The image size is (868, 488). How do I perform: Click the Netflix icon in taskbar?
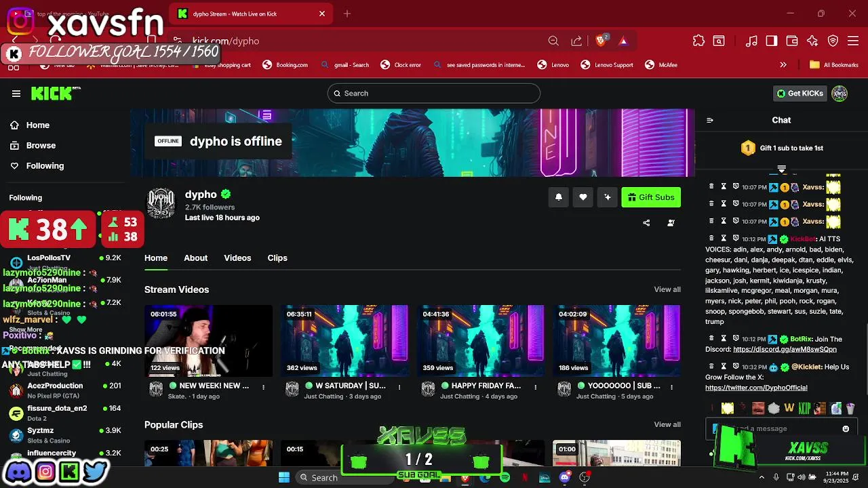524,477
